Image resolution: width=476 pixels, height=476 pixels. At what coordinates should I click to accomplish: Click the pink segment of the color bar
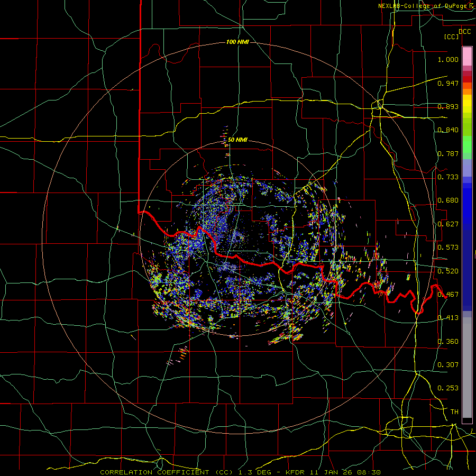pos(467,57)
